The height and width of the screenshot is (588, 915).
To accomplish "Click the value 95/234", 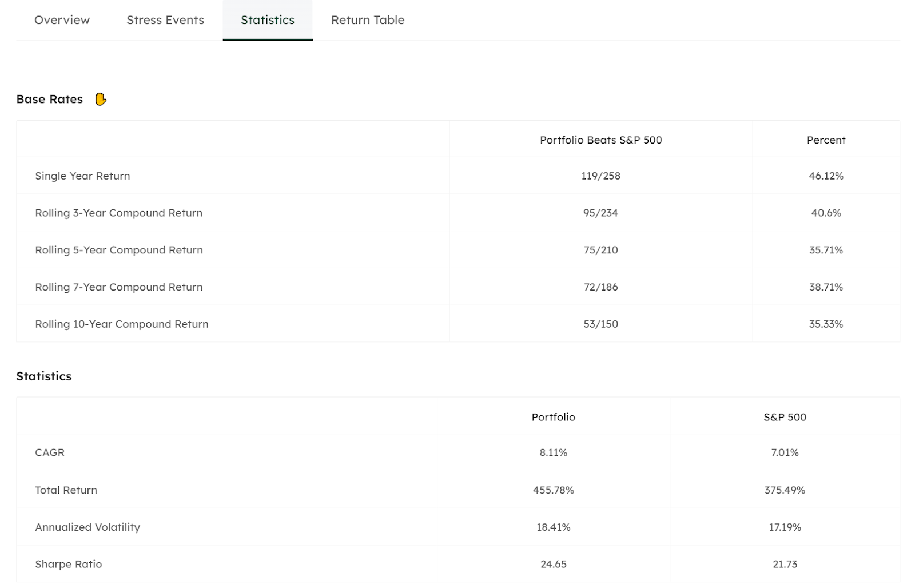I will click(600, 213).
